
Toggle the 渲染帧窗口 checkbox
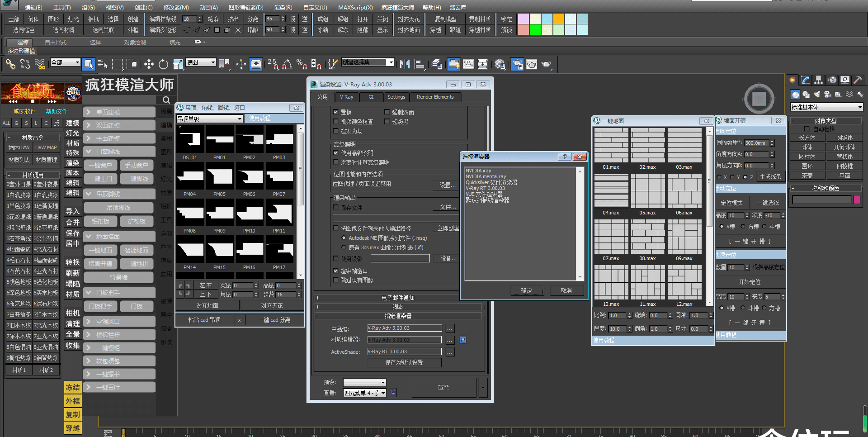[335, 271]
